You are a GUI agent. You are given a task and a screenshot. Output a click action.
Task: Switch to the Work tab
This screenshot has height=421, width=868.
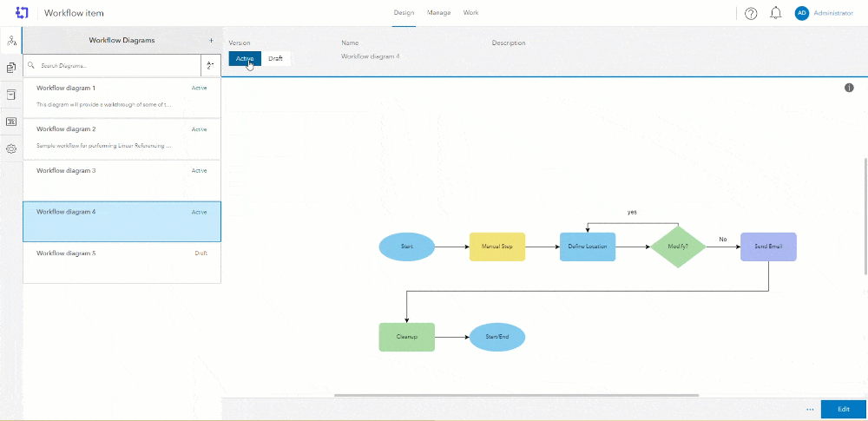click(470, 13)
